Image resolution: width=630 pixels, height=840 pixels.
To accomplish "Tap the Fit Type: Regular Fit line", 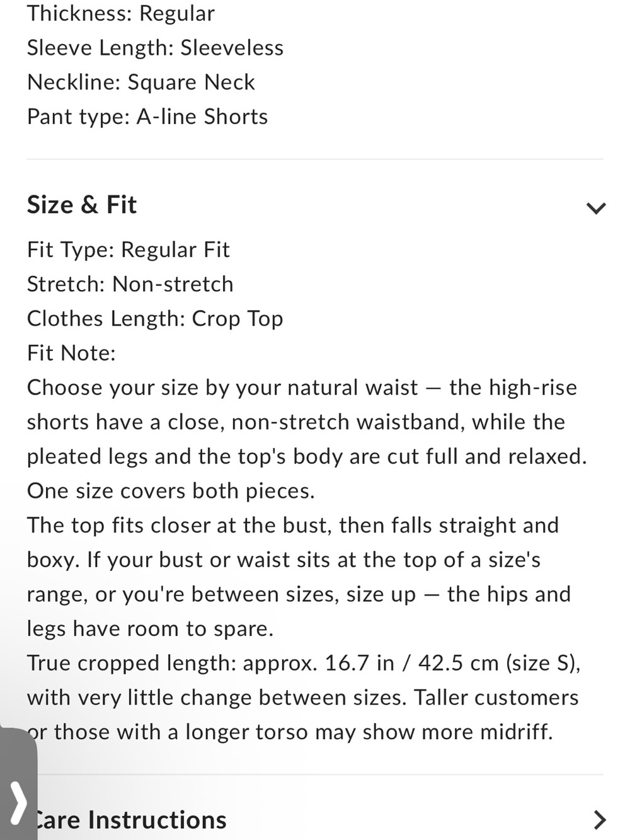I will 129,250.
